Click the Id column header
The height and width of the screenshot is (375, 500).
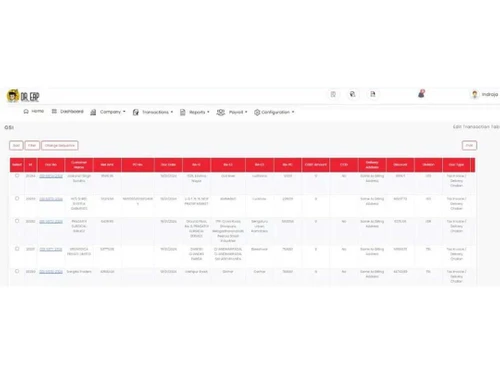(30, 165)
